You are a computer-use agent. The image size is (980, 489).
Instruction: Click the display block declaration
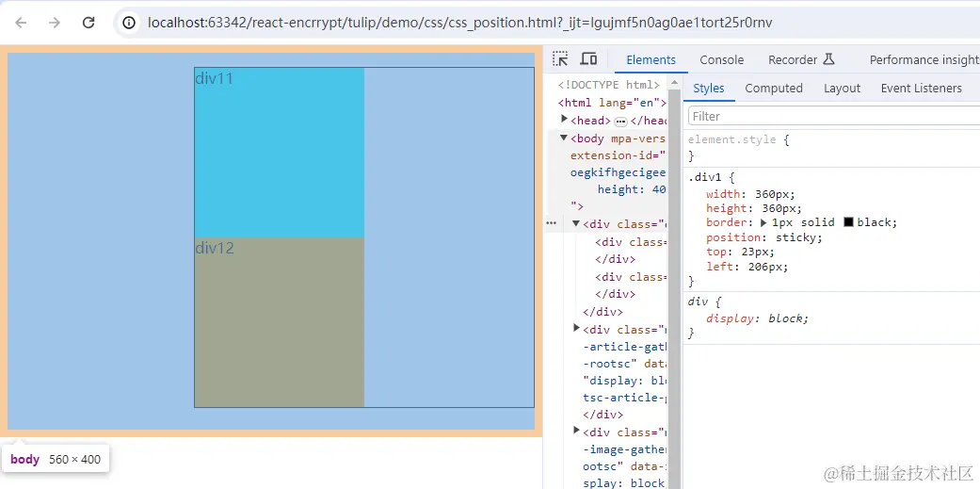758,318
